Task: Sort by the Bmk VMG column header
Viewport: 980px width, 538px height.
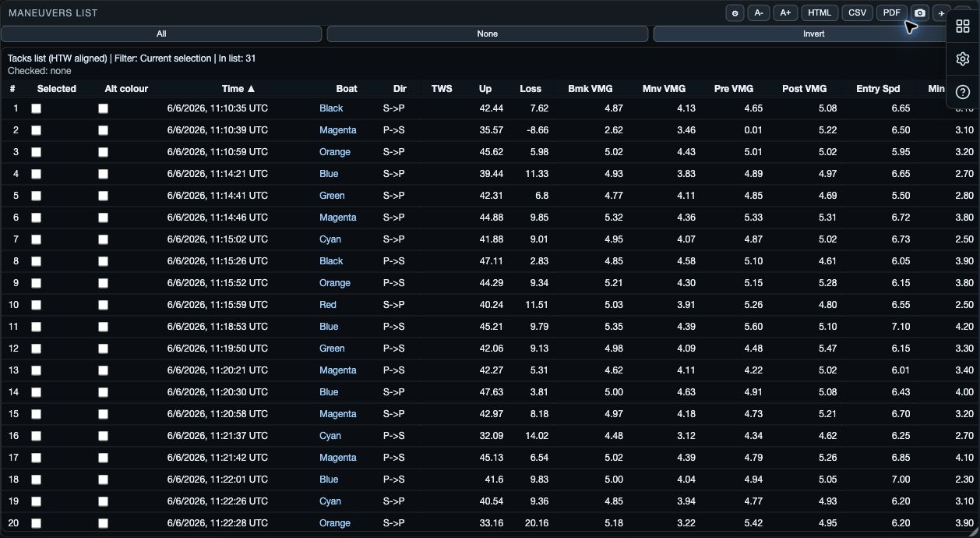Action: click(x=590, y=89)
